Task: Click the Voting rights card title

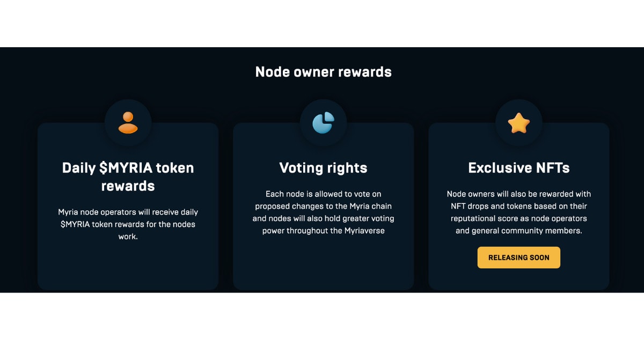Action: [324, 168]
